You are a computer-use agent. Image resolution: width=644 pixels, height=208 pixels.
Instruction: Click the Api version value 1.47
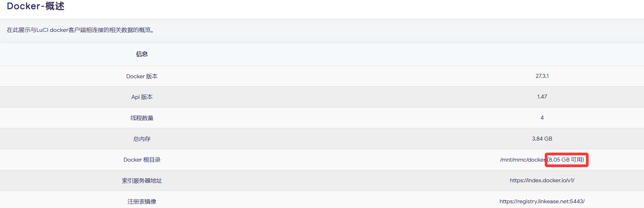pyautogui.click(x=542, y=97)
